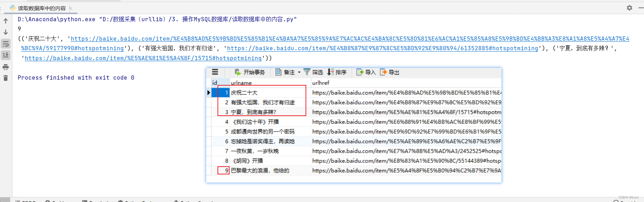Viewport: 644px width, 202px height.
Task: Expand the 备注 dropdown arrow
Action: tap(299, 72)
